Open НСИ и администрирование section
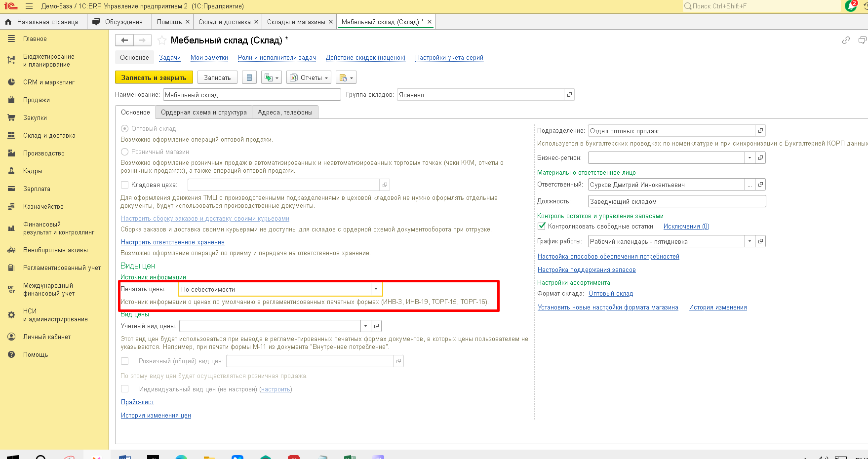868x459 pixels. click(x=55, y=315)
